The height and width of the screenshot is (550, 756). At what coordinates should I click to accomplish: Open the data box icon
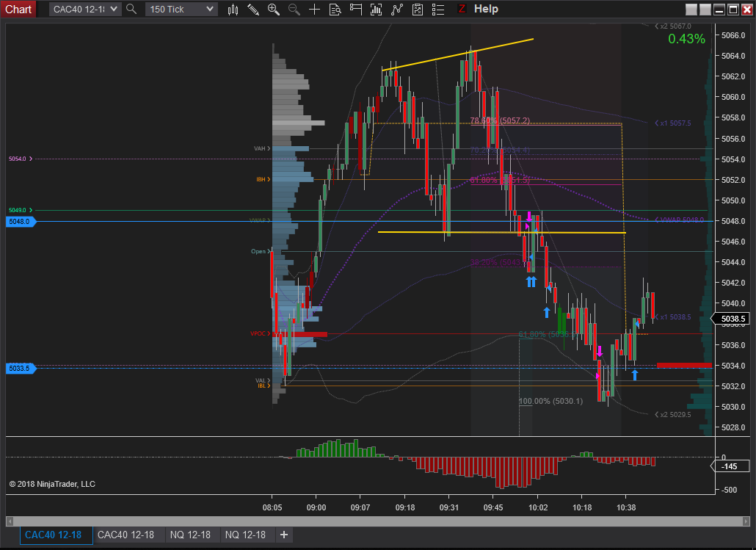[335, 9]
